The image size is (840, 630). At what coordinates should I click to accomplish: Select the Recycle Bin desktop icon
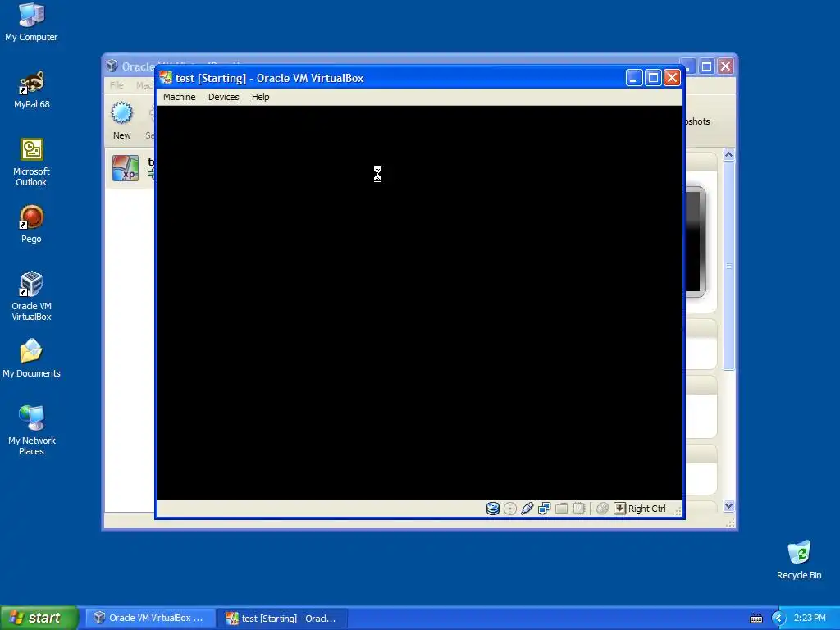(799, 560)
